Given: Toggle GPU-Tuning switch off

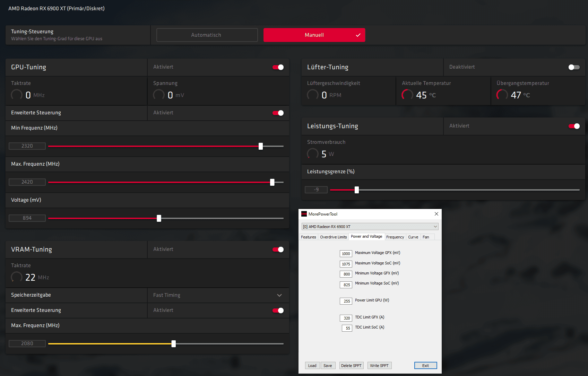Looking at the screenshot, I should coord(278,67).
